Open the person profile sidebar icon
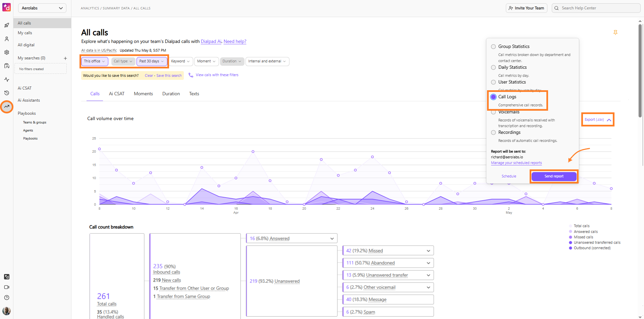 tap(7, 39)
